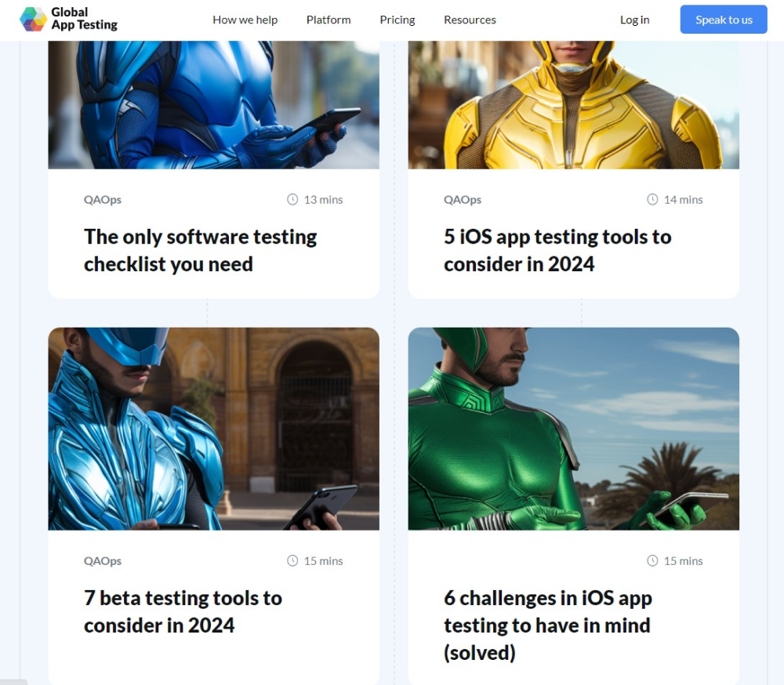Viewport: 784px width, 685px height.
Task: Click clock icon beside 14 mins
Action: pos(652,200)
